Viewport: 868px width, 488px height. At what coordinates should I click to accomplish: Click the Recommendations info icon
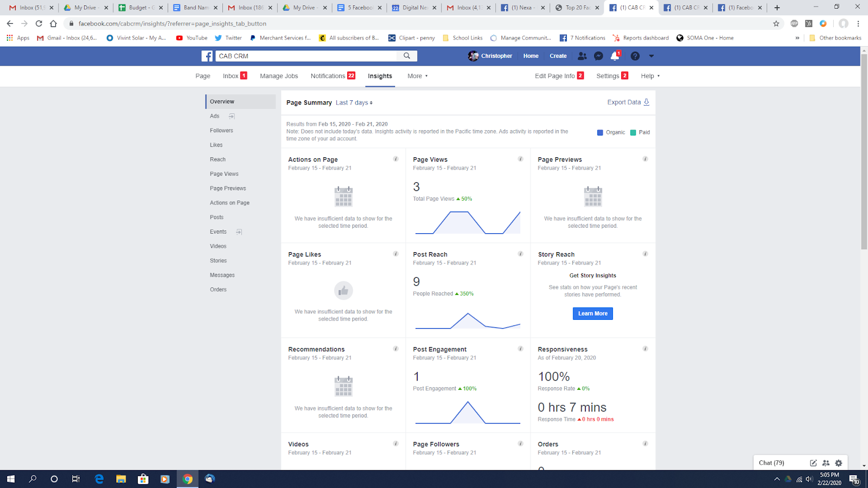[395, 349]
